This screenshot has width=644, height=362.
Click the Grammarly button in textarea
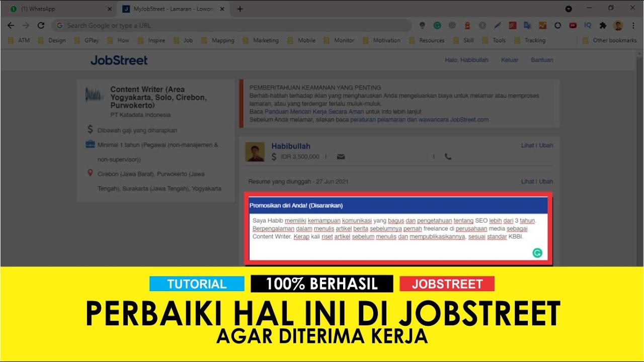[x=537, y=253]
